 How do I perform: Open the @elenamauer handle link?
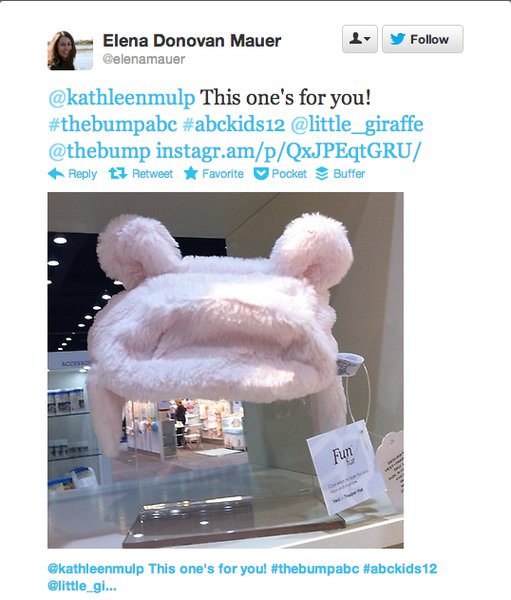(x=144, y=59)
